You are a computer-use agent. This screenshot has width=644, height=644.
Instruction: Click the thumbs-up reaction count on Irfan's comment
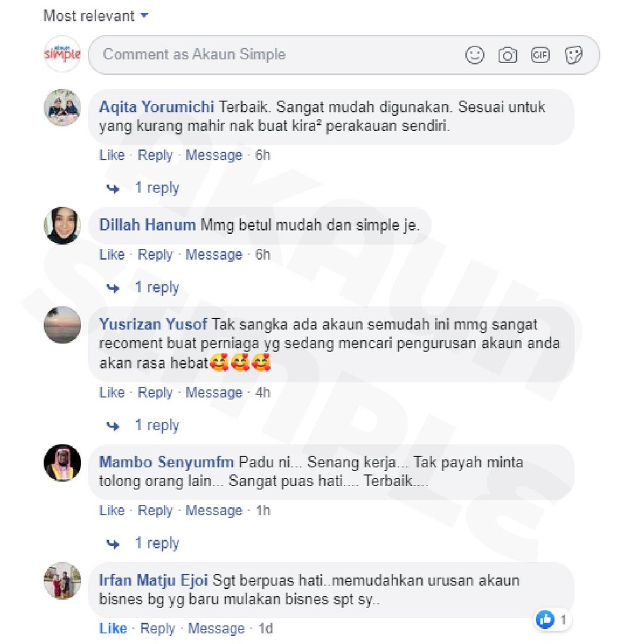pyautogui.click(x=553, y=619)
